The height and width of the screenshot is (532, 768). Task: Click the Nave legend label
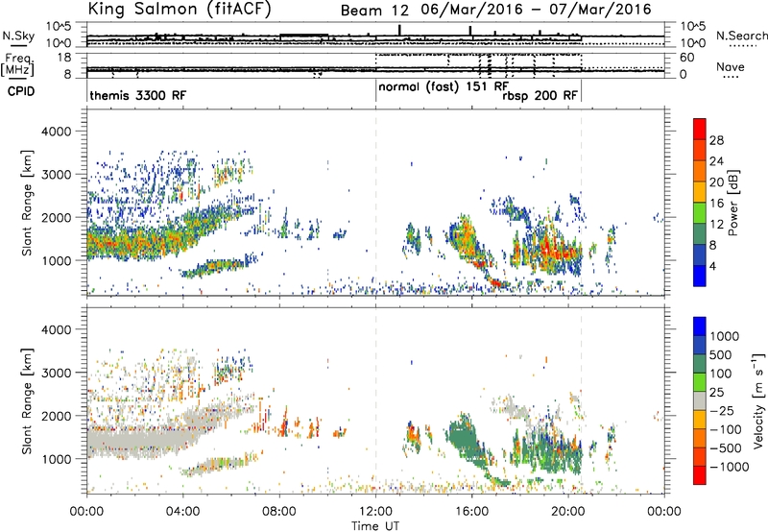[x=731, y=66]
